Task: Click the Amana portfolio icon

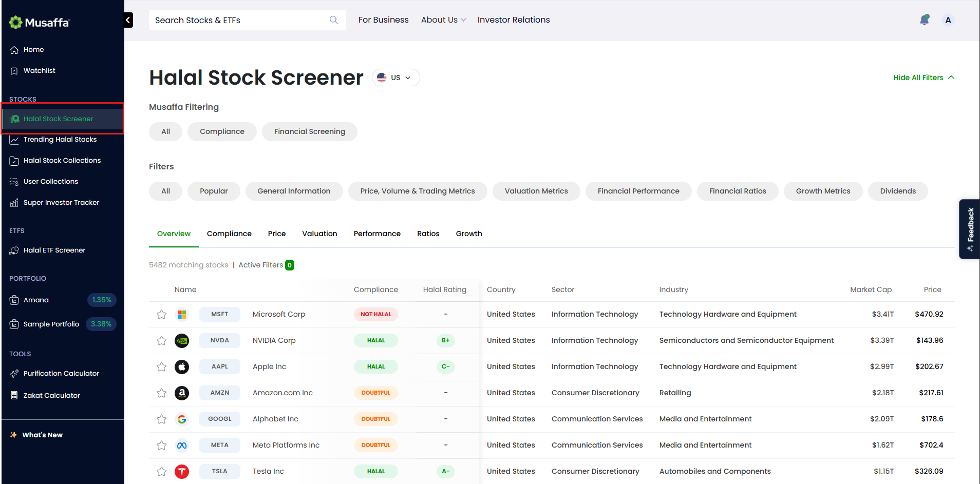Action: tap(14, 300)
